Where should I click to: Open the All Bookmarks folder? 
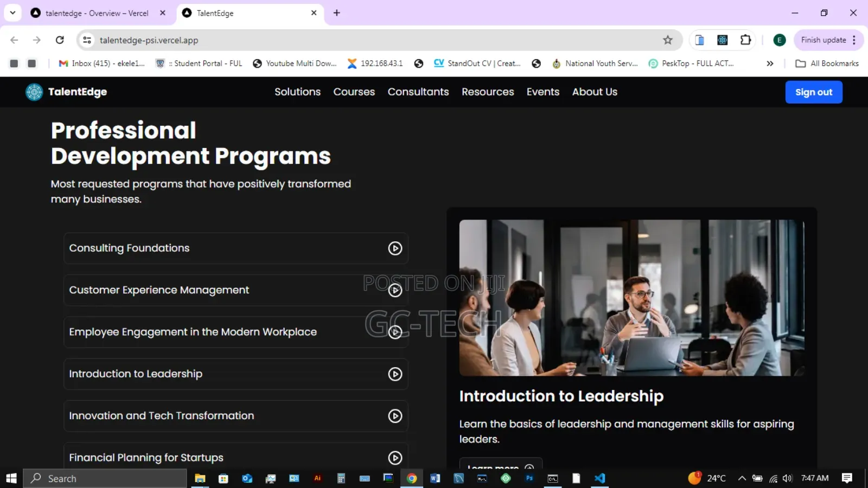pyautogui.click(x=827, y=63)
